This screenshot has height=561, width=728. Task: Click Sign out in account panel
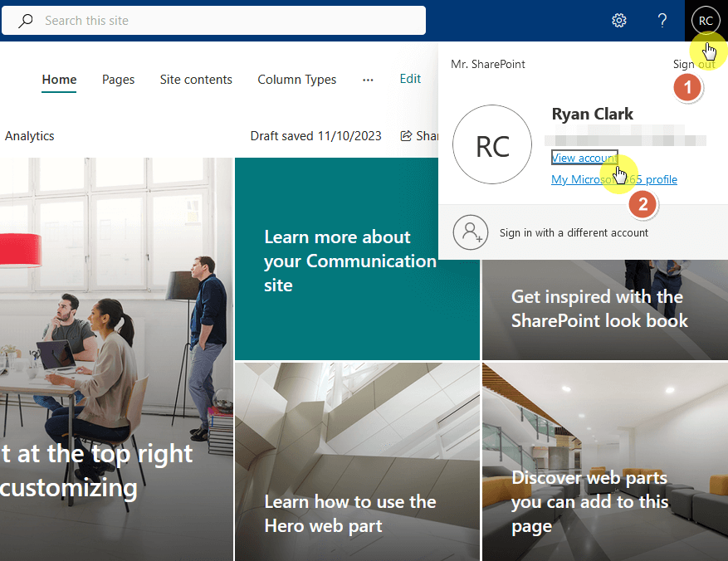coord(694,64)
